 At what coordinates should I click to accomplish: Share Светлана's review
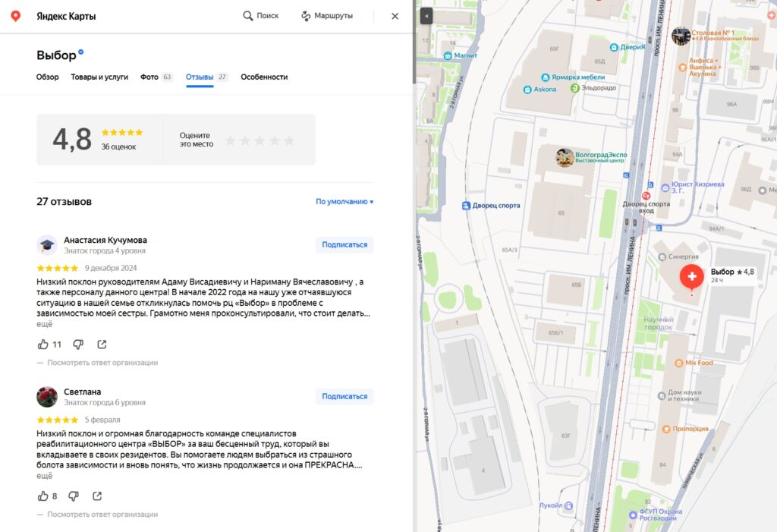97,496
